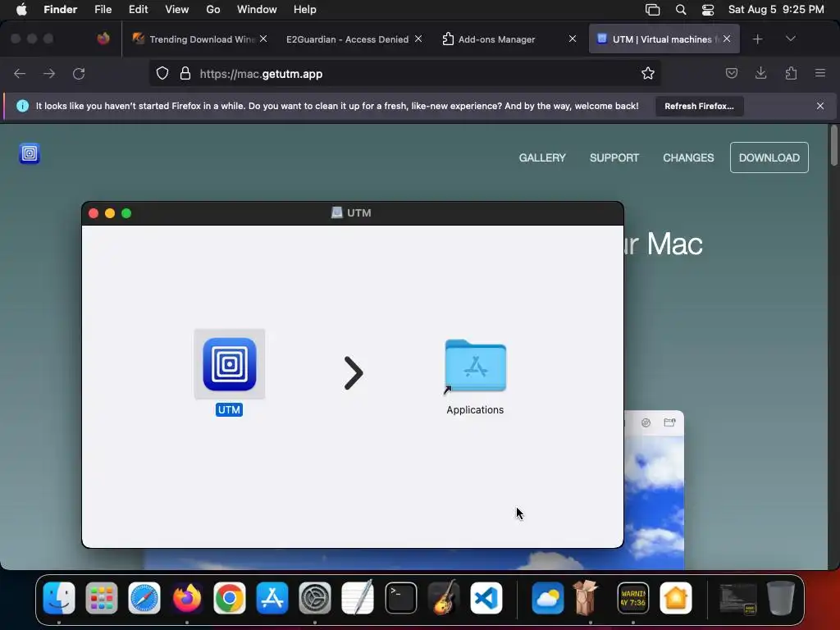
Task: Open the CHANGES page link
Action: pyautogui.click(x=688, y=157)
